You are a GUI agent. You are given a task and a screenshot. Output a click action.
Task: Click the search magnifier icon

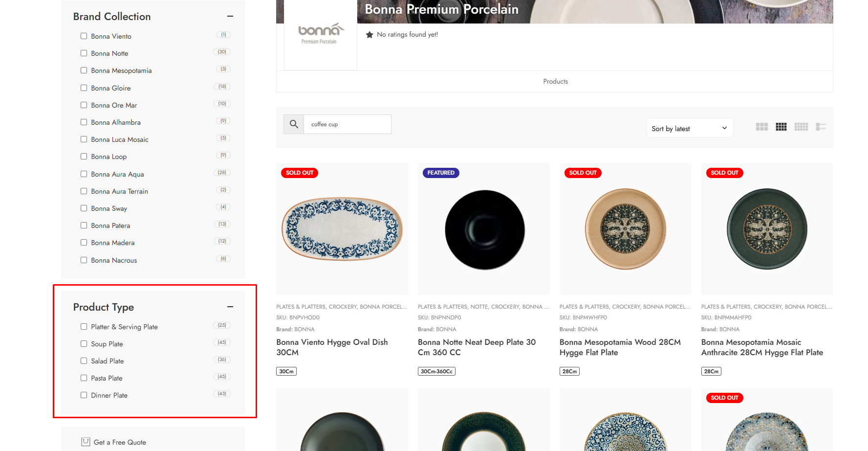coord(294,124)
